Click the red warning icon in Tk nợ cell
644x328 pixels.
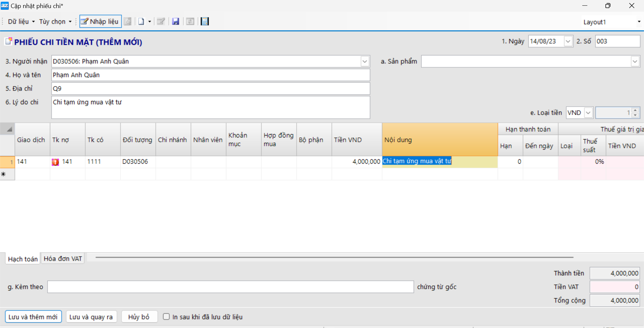55,162
